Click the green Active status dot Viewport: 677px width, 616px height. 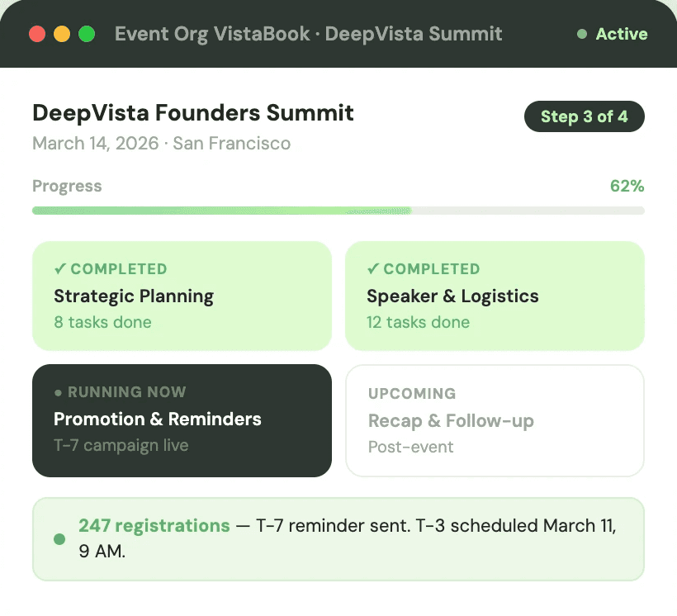pos(582,34)
